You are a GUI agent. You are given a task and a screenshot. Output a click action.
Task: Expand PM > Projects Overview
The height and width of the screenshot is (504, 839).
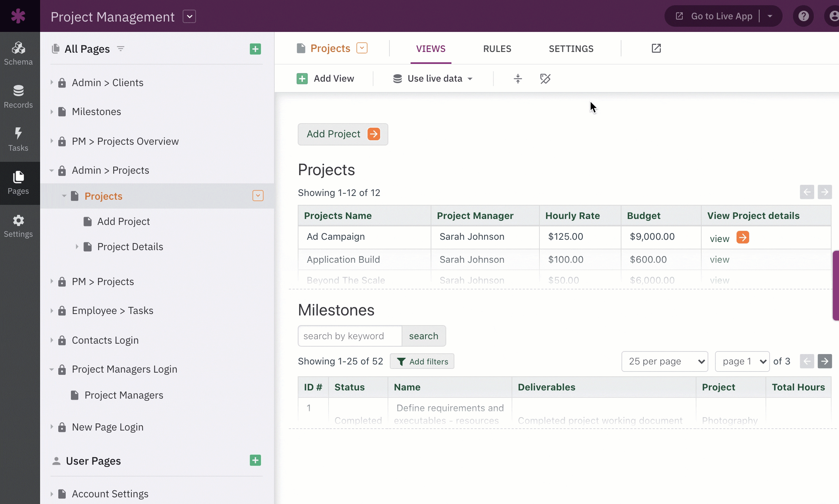click(52, 141)
